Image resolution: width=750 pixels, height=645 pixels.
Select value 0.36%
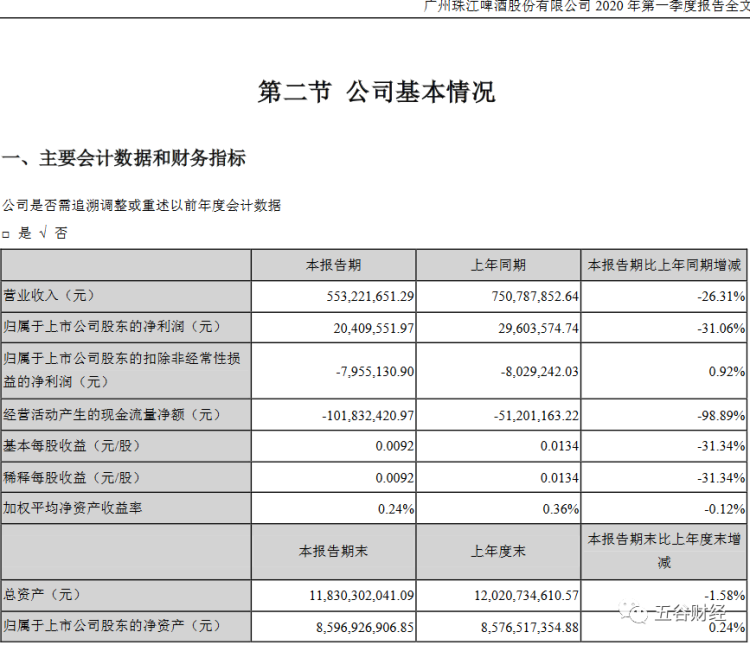(561, 509)
